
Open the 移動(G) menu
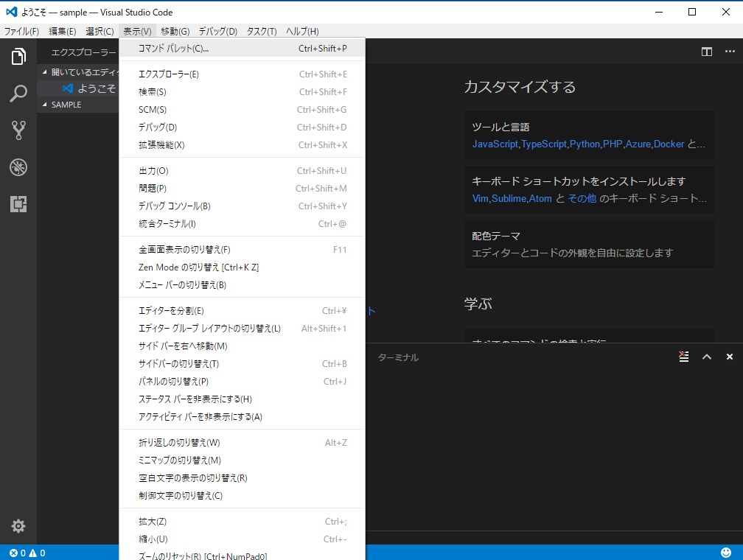click(x=175, y=31)
